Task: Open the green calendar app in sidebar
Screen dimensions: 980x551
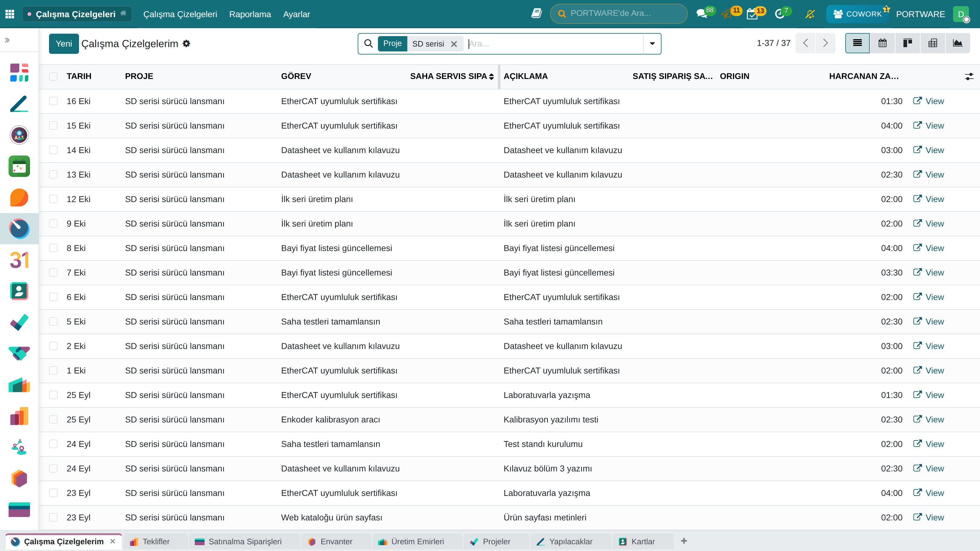Action: pos(19,166)
